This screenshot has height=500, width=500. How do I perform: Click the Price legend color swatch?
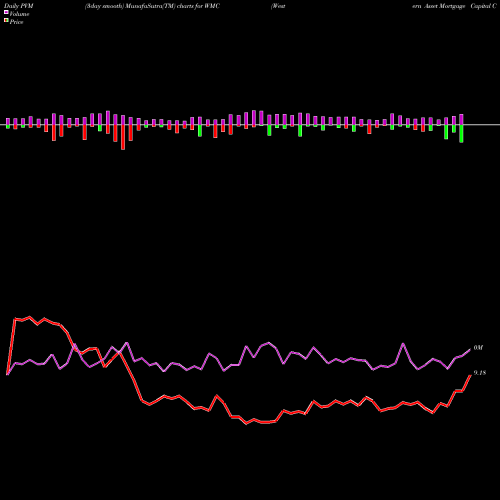pyautogui.click(x=6, y=21)
